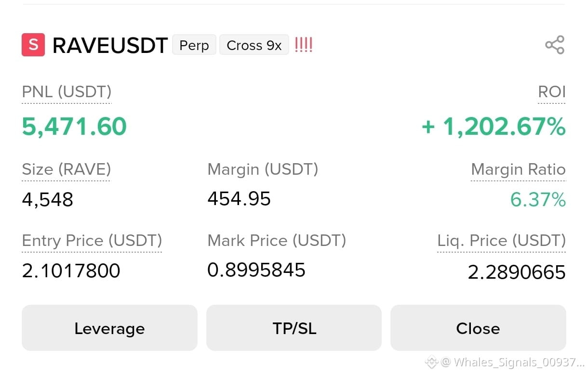
Task: Click the Perp contract tag
Action: 194,45
